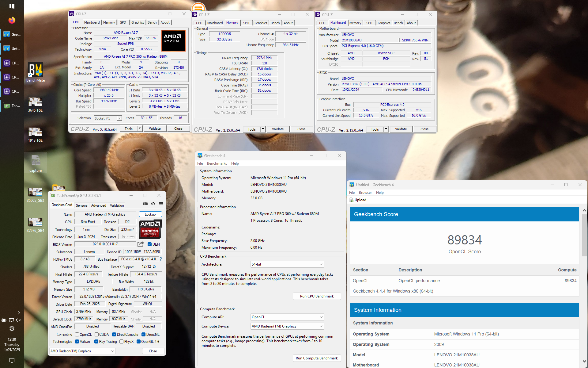Viewport: 588px width, 368px height.
Task: Toggle the Vulkan checkbox
Action: 77,342
